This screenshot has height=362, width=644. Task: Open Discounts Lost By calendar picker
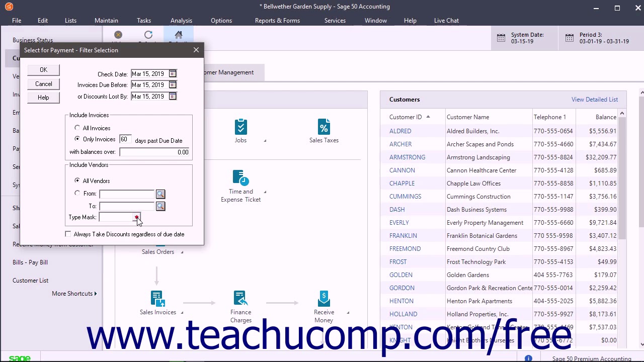pos(173,97)
